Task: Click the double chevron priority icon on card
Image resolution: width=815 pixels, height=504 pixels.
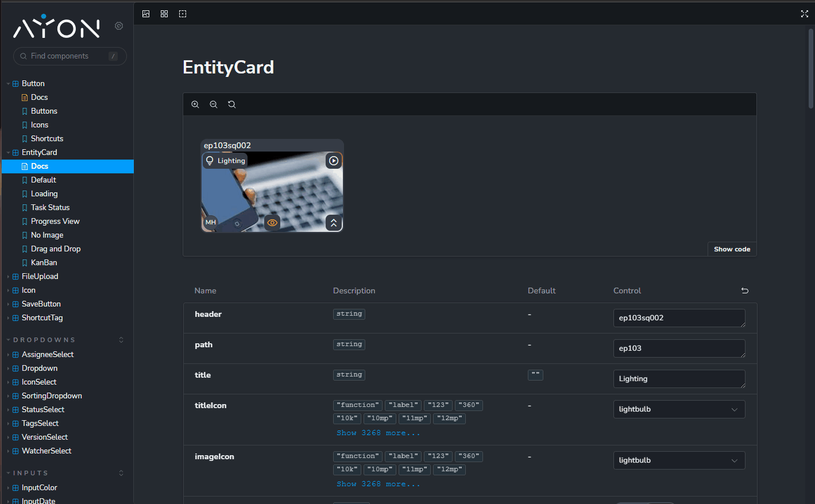Action: [x=334, y=223]
